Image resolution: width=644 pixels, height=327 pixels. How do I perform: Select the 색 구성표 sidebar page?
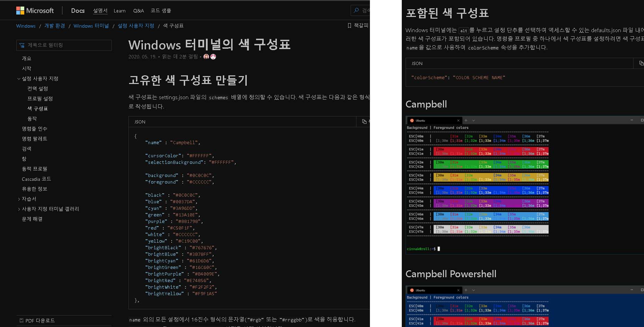coord(38,109)
